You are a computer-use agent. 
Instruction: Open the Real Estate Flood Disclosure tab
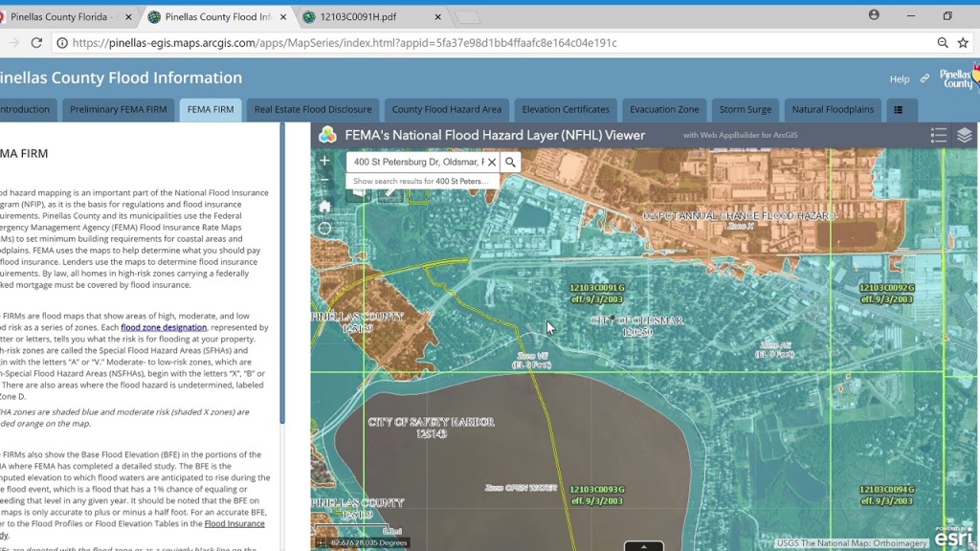pyautogui.click(x=313, y=110)
